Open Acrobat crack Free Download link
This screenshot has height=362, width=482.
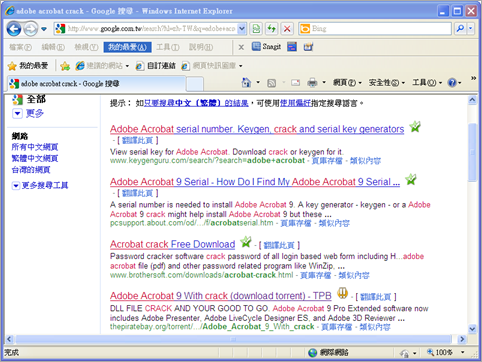[x=173, y=244]
